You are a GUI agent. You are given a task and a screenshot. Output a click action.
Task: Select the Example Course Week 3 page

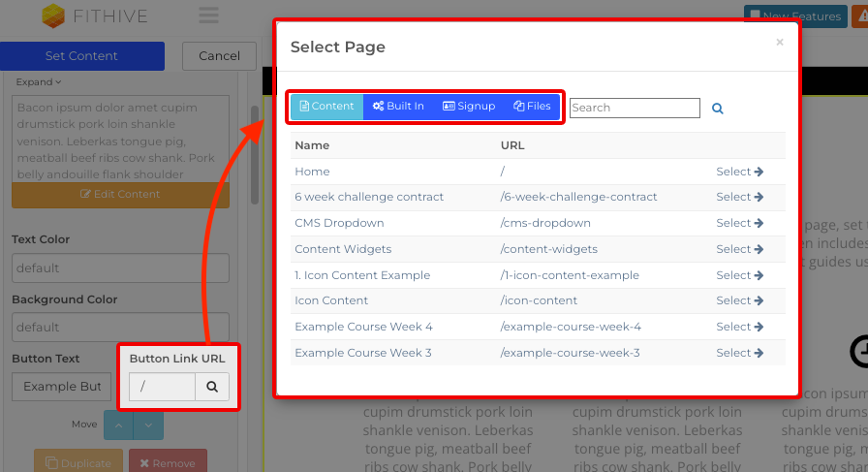coord(739,353)
